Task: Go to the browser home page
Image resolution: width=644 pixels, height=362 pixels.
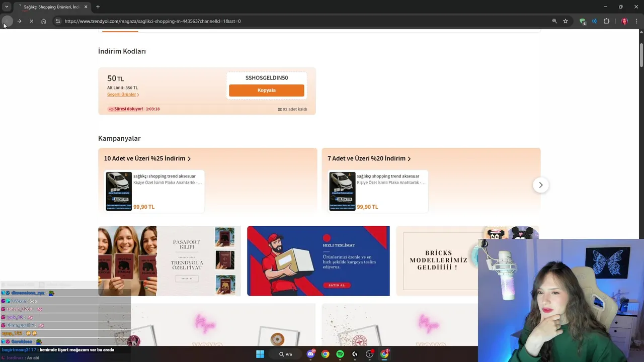Action: click(x=43, y=21)
